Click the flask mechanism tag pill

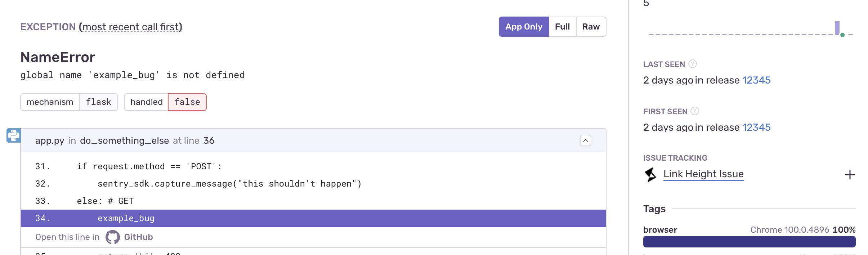(98, 102)
